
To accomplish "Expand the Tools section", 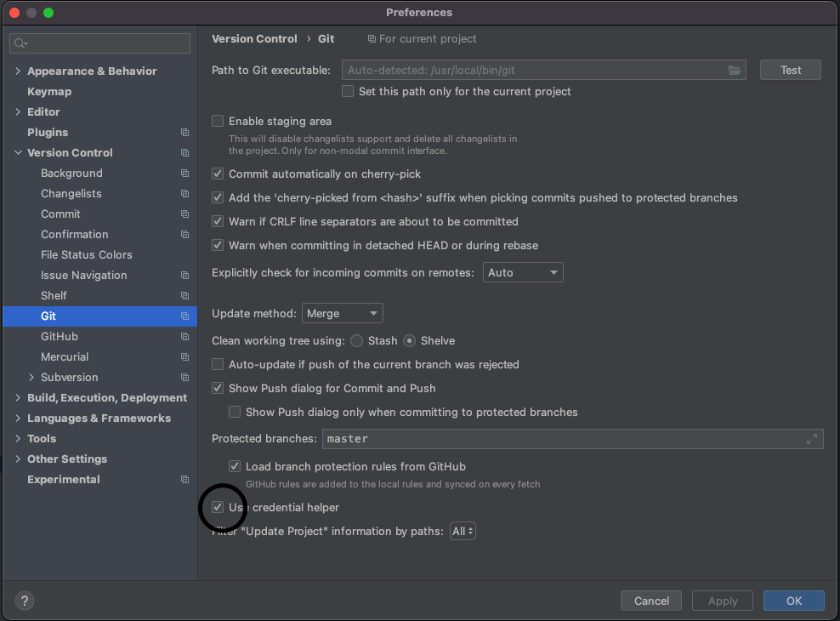I will pos(18,438).
